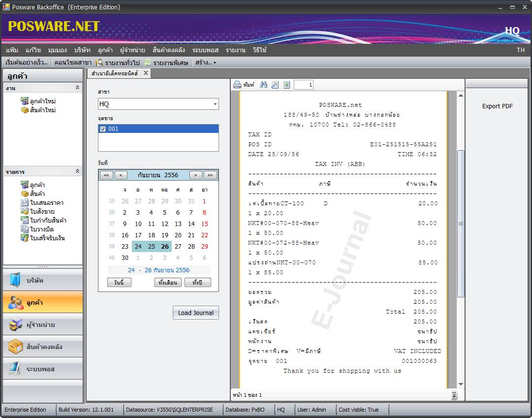This screenshot has width=532, height=418.
Task: Click the page number input field
Action: click(x=304, y=85)
